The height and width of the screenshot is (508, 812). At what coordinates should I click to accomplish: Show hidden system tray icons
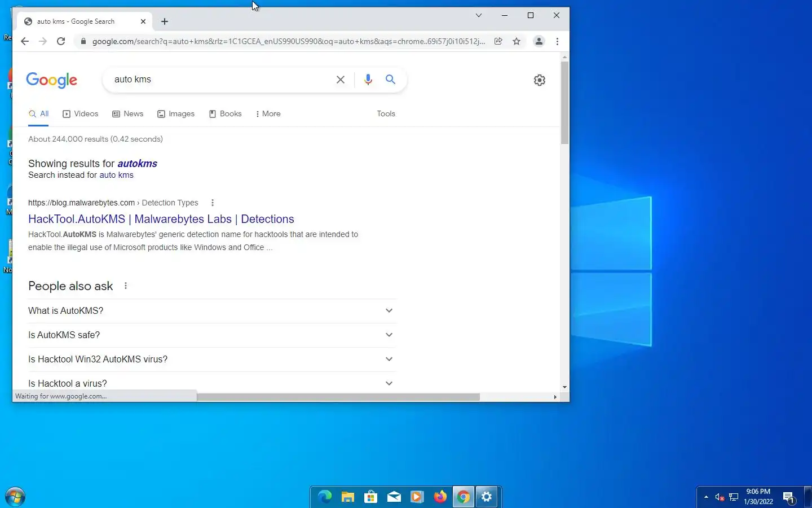click(706, 497)
